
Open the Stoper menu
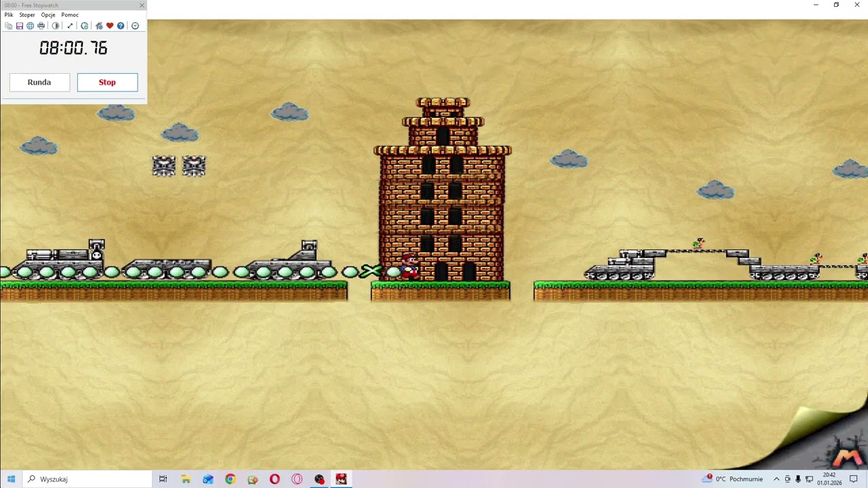point(27,15)
